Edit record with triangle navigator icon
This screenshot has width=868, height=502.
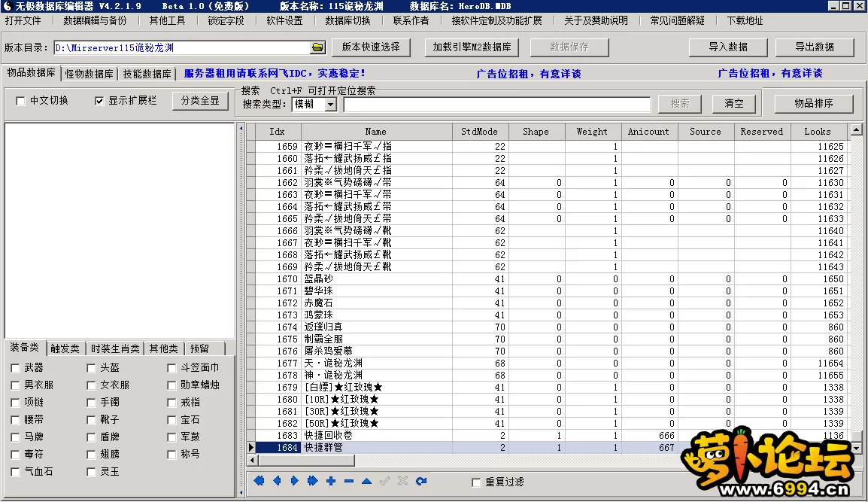(x=366, y=481)
